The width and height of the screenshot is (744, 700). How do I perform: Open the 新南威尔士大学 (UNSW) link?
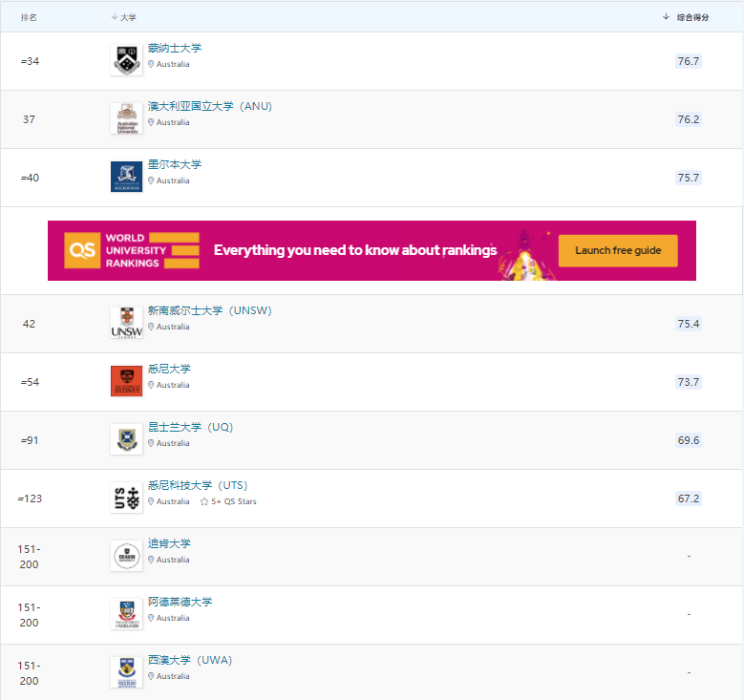click(210, 311)
